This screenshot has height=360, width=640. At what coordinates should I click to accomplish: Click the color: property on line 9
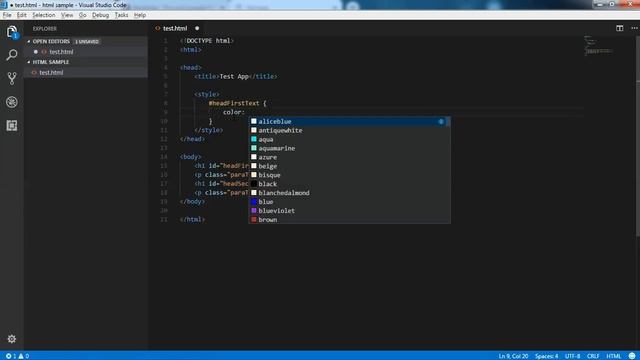tap(234, 112)
